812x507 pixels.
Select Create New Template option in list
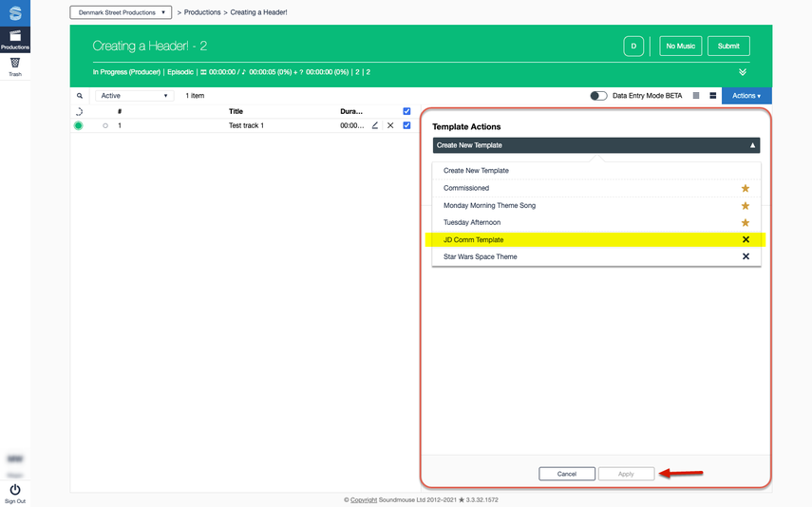tap(596, 170)
